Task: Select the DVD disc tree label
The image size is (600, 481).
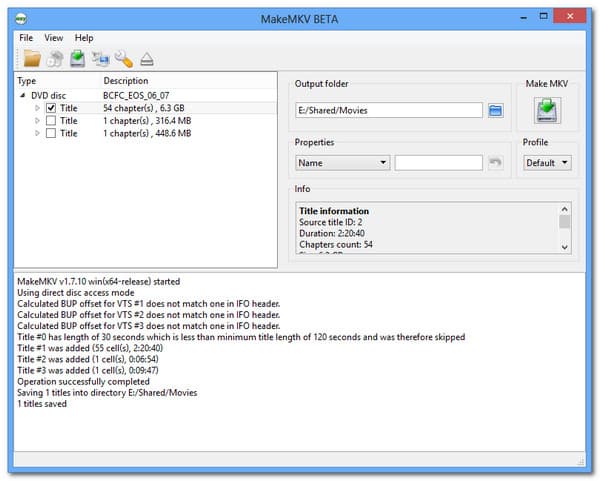Action: pos(49,95)
